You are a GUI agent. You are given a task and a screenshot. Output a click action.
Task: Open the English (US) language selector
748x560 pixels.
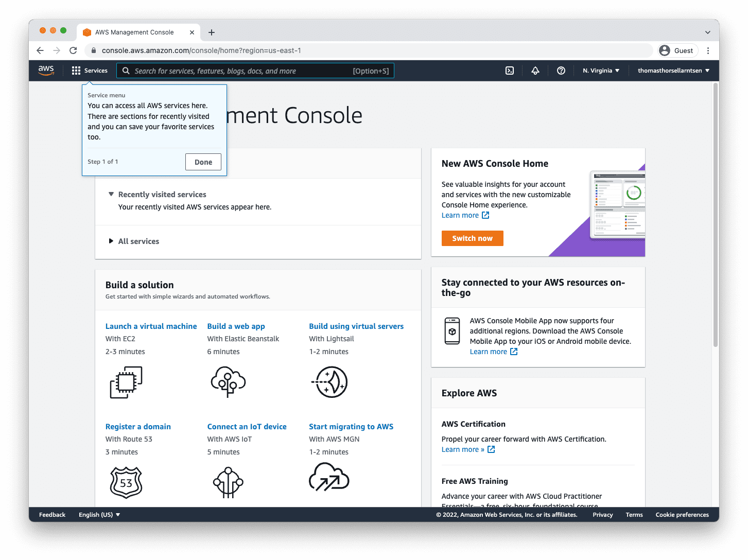[98, 514]
